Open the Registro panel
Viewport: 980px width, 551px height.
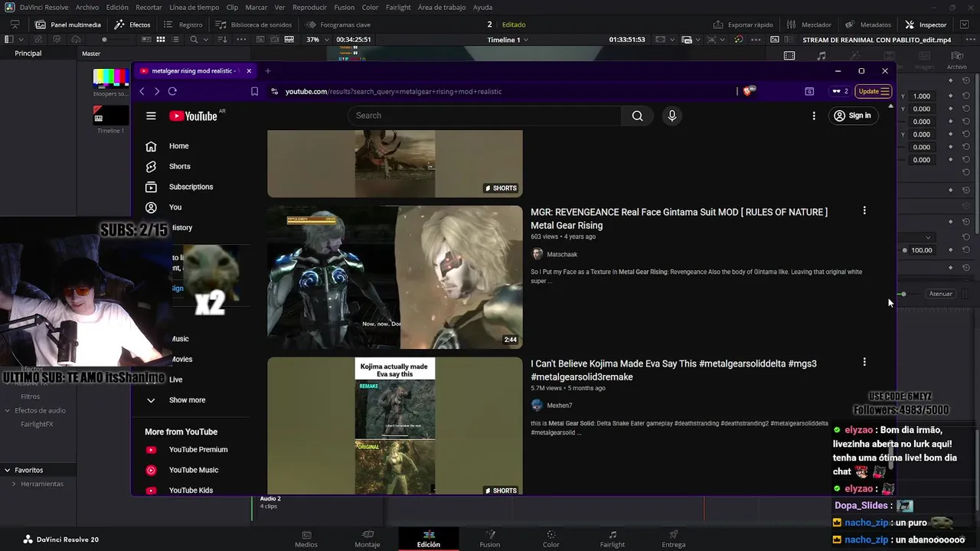(182, 24)
